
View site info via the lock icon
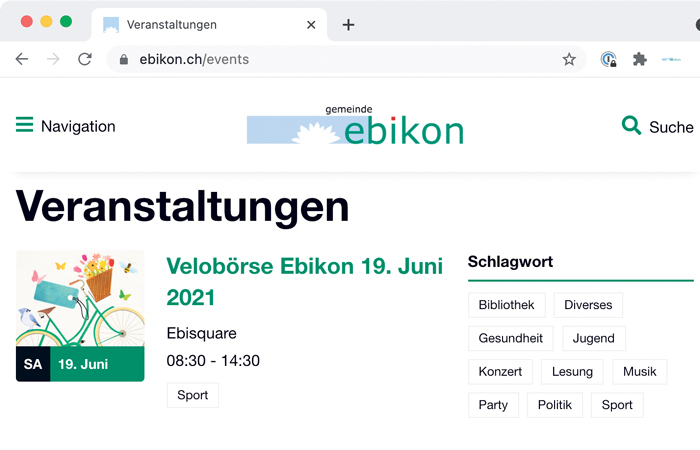click(124, 59)
